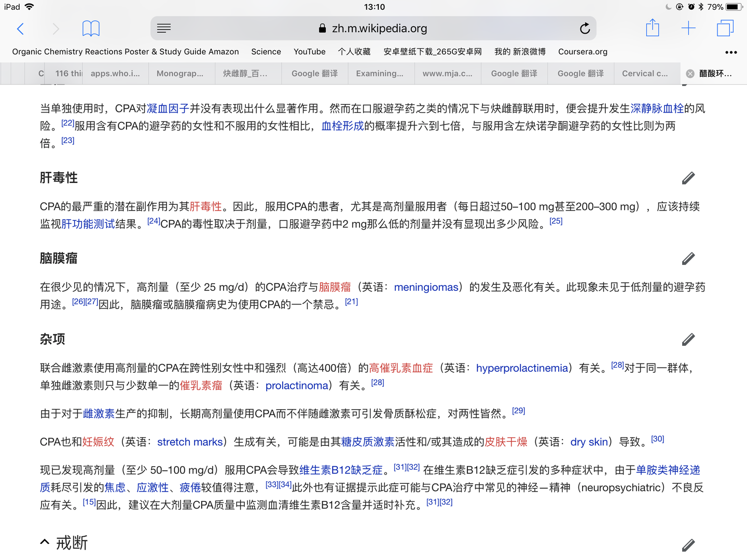Jump to citation [24]
The height and width of the screenshot is (560, 747).
154,221
